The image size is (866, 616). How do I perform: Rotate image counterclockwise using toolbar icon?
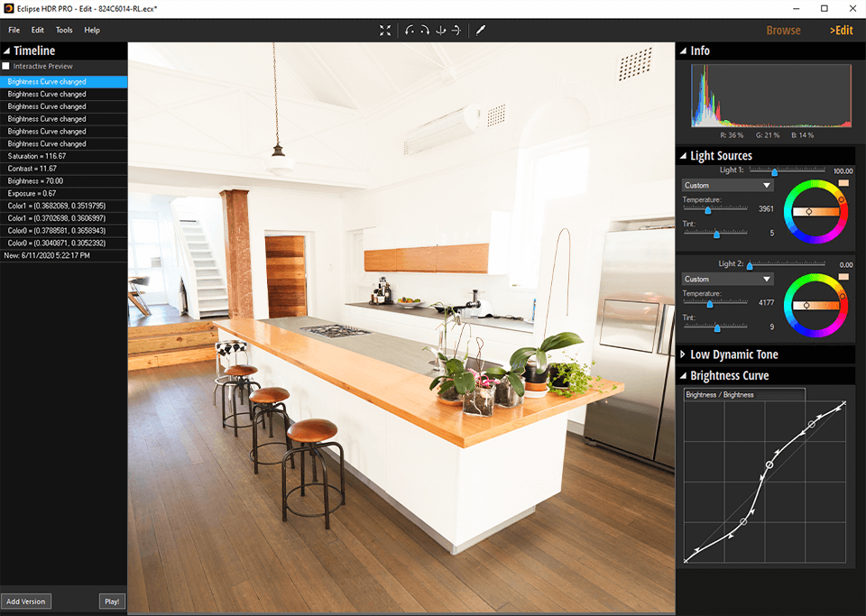click(x=410, y=30)
